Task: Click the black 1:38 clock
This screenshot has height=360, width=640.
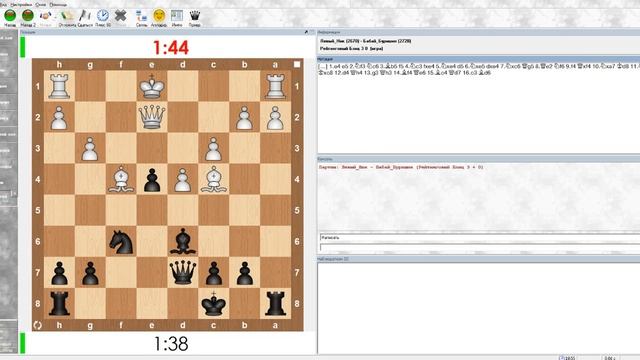Action: 171,344
